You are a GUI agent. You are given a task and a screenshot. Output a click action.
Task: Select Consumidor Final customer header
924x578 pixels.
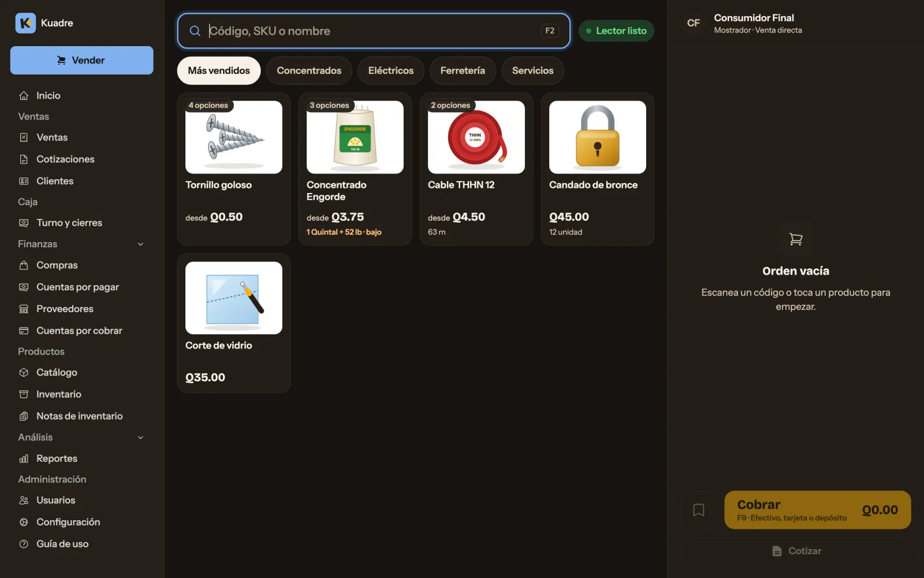click(x=796, y=23)
